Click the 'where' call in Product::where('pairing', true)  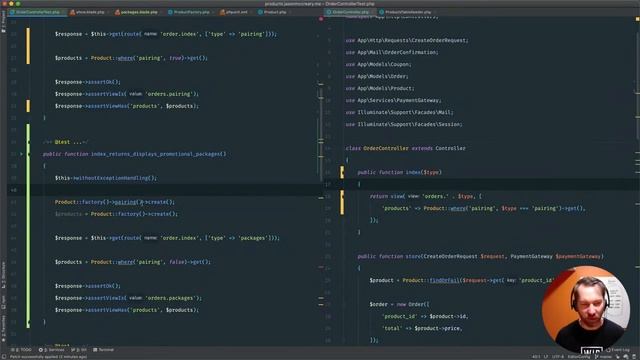tap(125, 58)
